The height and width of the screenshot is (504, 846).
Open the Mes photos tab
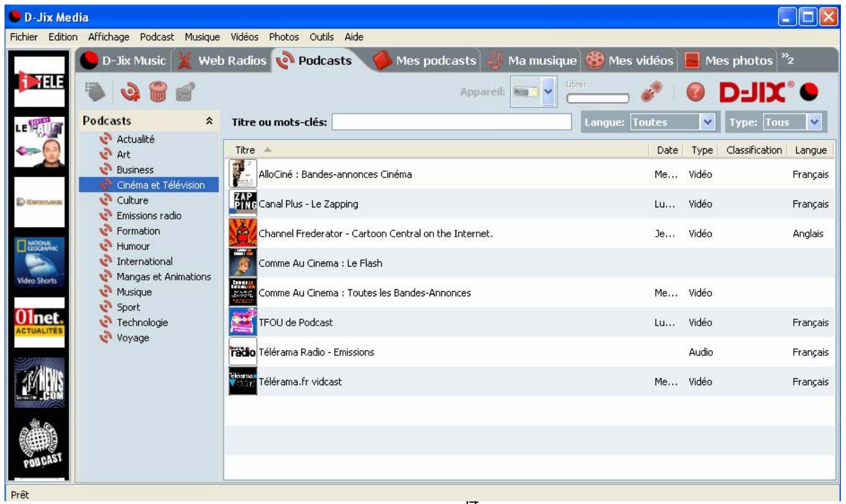(729, 61)
